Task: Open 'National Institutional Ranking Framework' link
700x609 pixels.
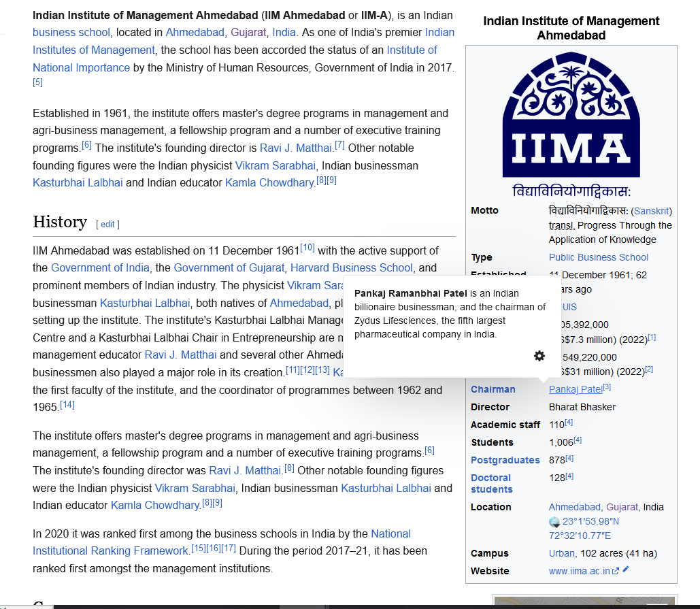Action: tap(222, 542)
